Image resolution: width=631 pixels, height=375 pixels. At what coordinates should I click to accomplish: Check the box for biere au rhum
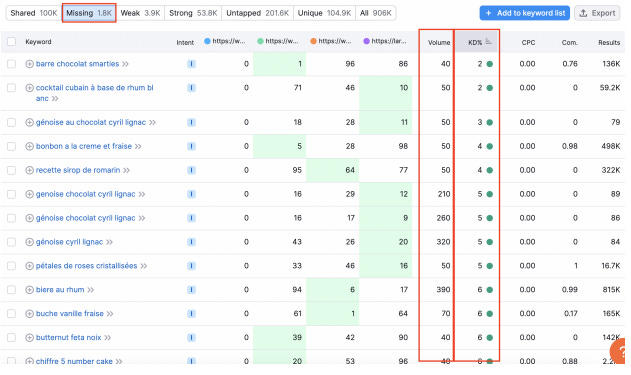pyautogui.click(x=12, y=290)
